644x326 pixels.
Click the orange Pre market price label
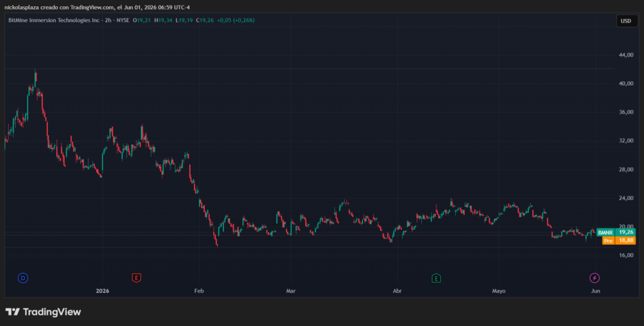[619, 240]
